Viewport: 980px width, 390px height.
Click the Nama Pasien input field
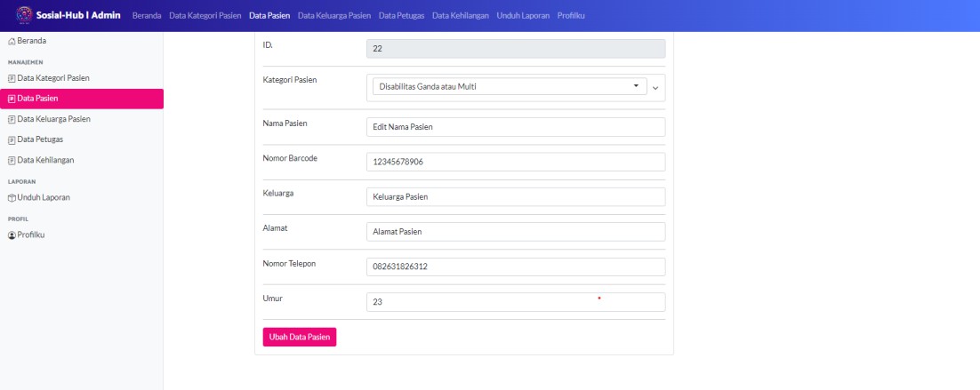(516, 127)
